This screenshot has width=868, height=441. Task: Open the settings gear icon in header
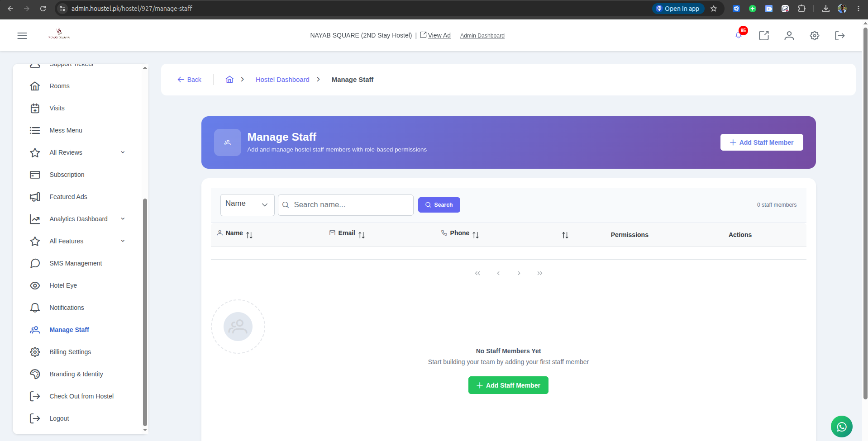pos(815,36)
